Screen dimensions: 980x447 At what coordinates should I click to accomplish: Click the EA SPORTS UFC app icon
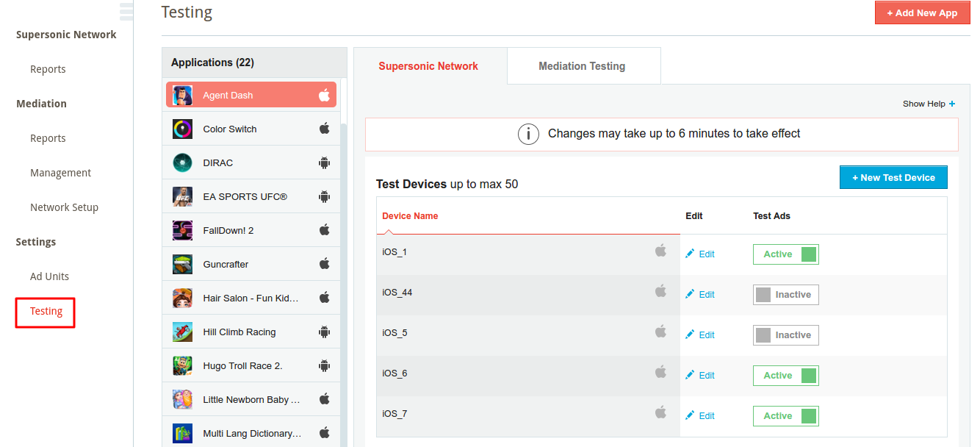[183, 197]
